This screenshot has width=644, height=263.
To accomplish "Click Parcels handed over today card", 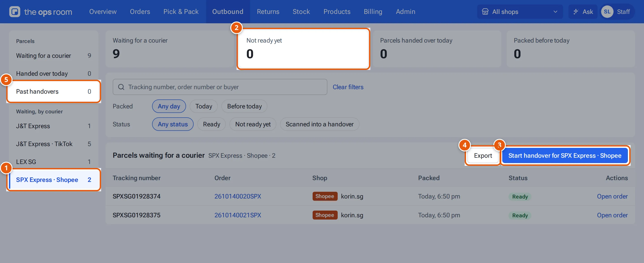I will (437, 49).
